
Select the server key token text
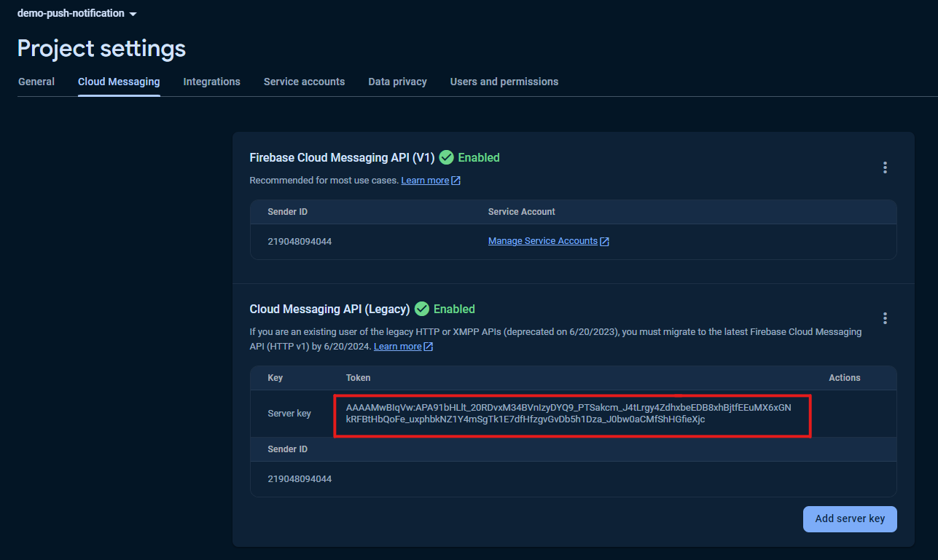568,414
